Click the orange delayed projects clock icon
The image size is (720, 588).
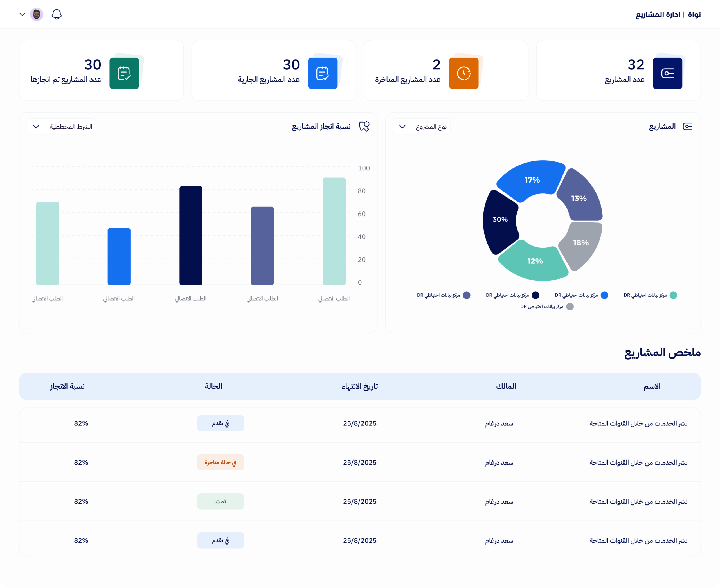point(463,73)
